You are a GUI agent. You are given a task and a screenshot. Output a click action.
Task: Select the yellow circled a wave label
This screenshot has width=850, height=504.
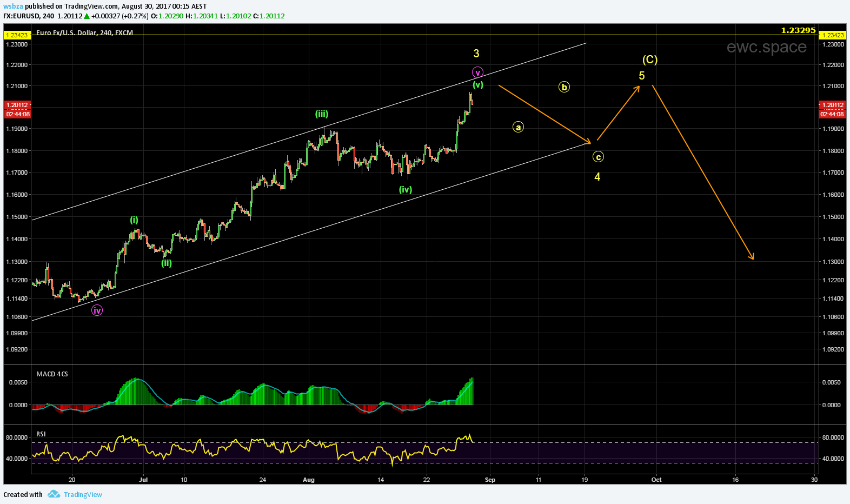pyautogui.click(x=518, y=127)
